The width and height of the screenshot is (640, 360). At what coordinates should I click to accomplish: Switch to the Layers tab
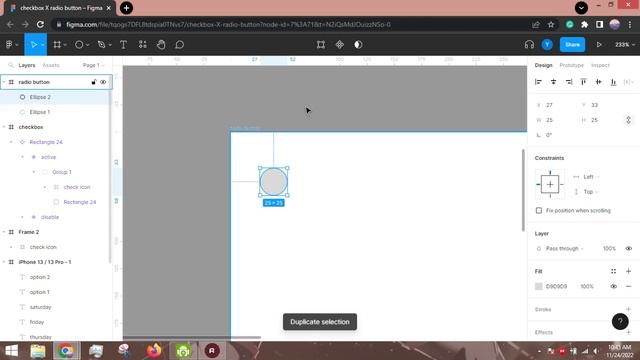pos(27,65)
